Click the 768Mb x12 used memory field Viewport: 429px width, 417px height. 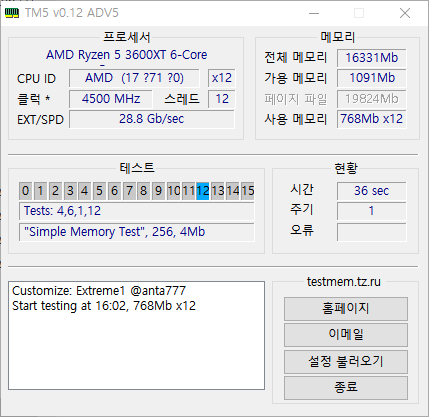pos(372,119)
